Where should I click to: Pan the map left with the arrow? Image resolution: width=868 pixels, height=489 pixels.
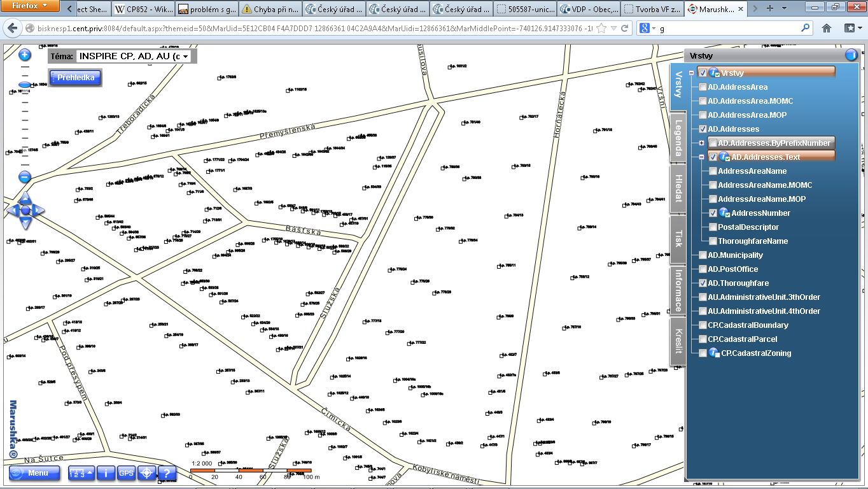[x=12, y=210]
